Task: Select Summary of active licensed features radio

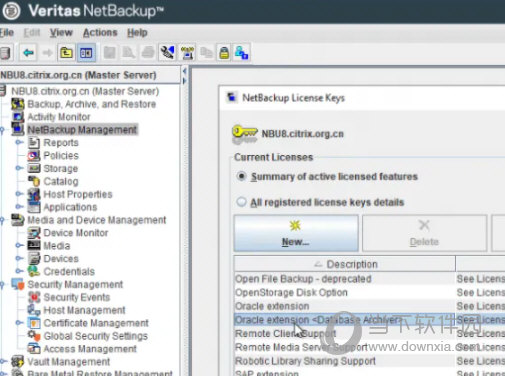Action: tap(241, 176)
